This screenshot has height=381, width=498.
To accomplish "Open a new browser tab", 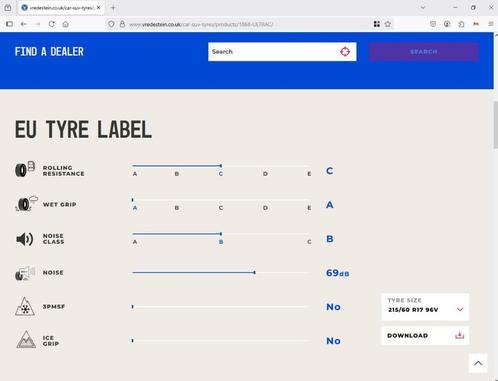I will click(x=113, y=8).
